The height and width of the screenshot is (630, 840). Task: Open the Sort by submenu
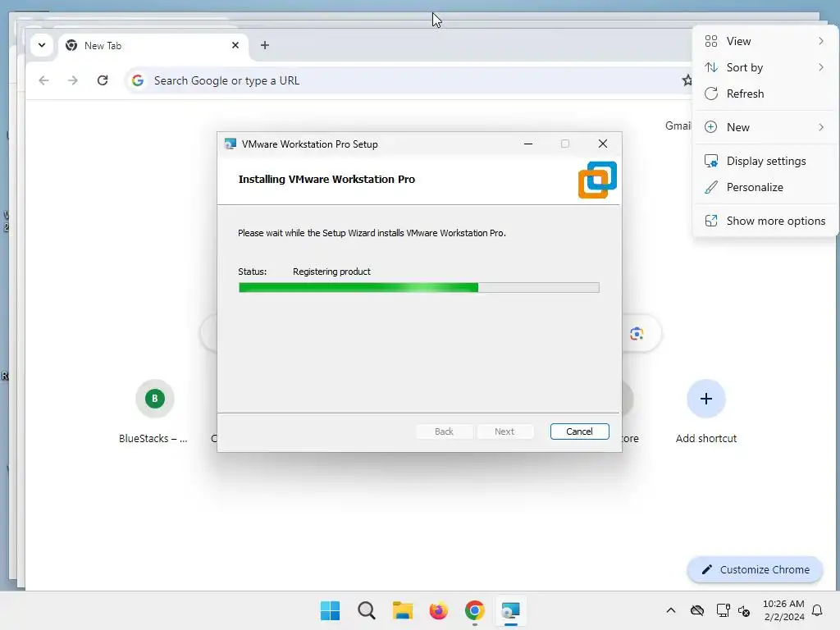click(x=765, y=67)
